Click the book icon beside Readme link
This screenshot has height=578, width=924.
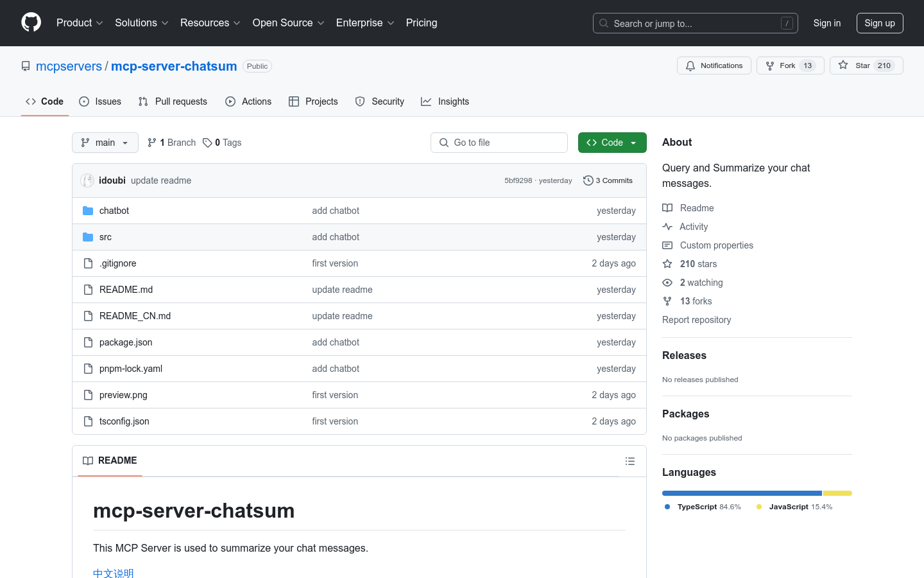[667, 208]
